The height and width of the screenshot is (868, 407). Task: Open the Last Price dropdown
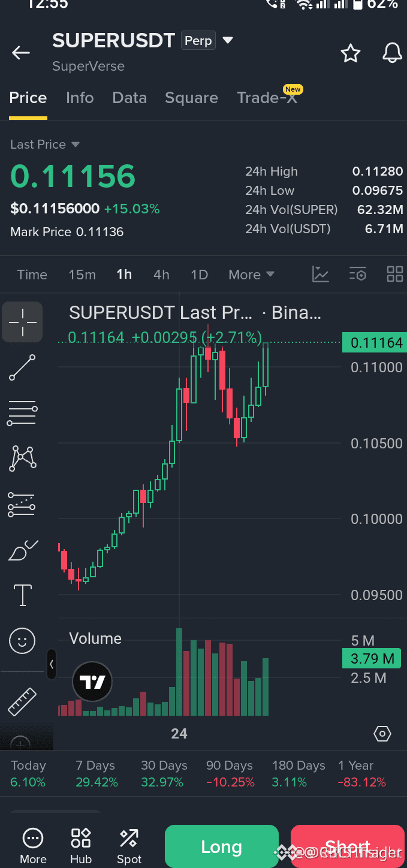click(45, 144)
